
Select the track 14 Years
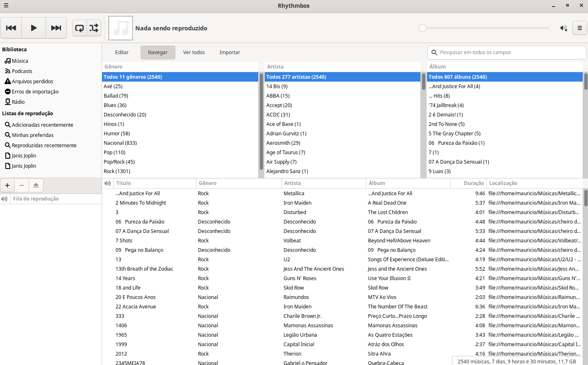pos(342,278)
